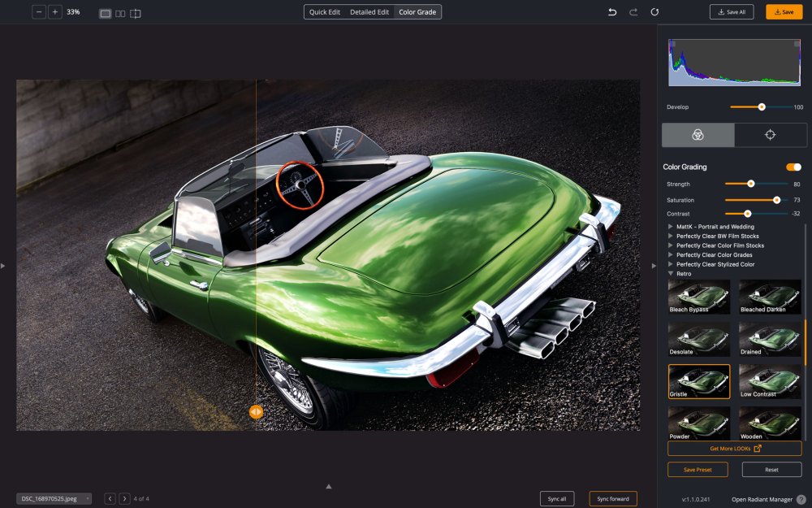
Task: Click the histogram display
Action: click(x=734, y=63)
